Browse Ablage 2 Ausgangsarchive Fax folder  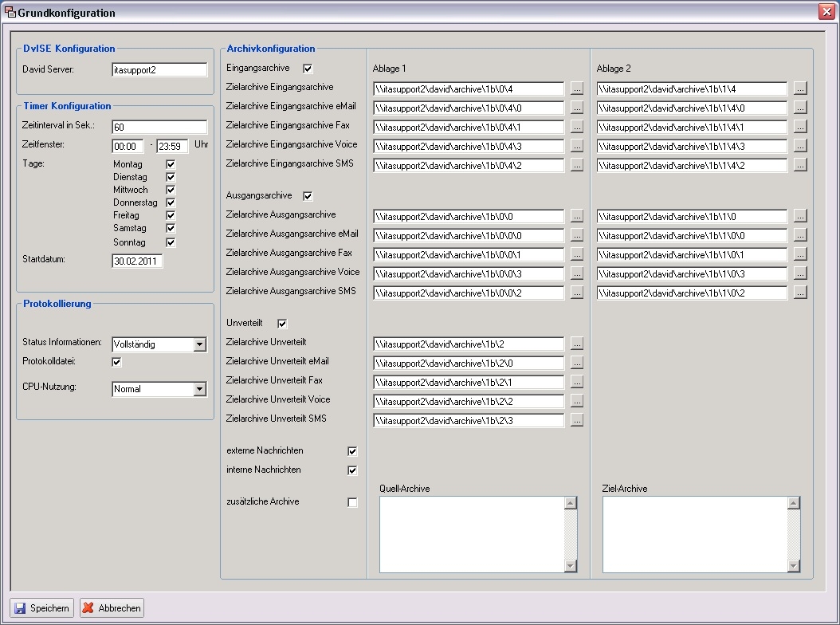tap(800, 255)
